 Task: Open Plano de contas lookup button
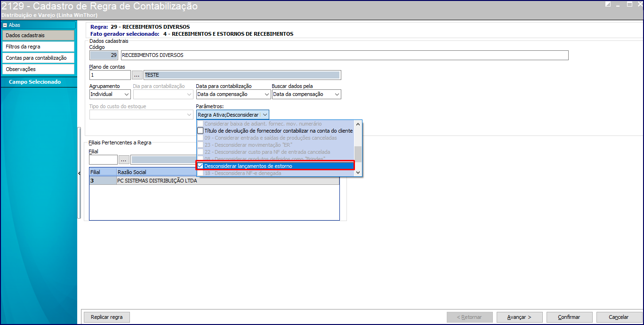coord(137,75)
